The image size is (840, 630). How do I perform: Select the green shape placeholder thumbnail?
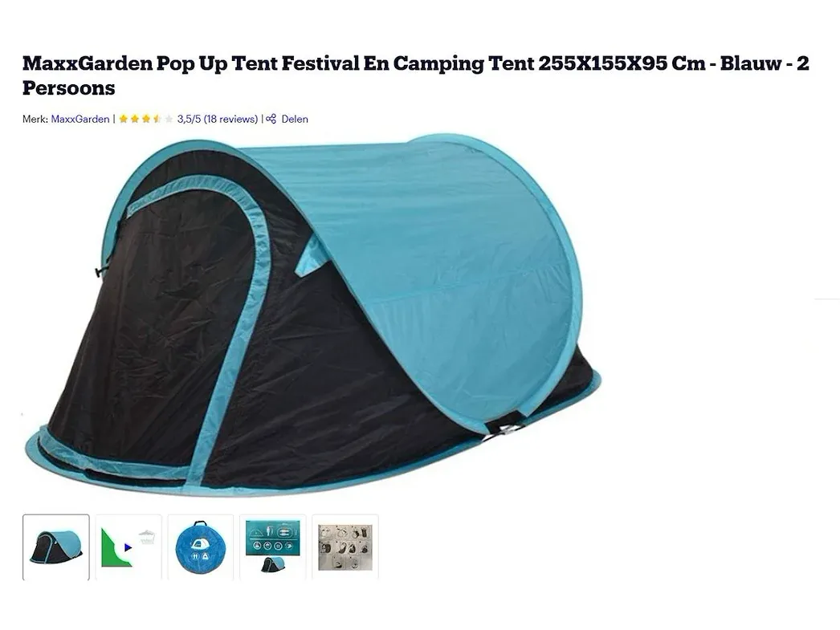pyautogui.click(x=128, y=547)
